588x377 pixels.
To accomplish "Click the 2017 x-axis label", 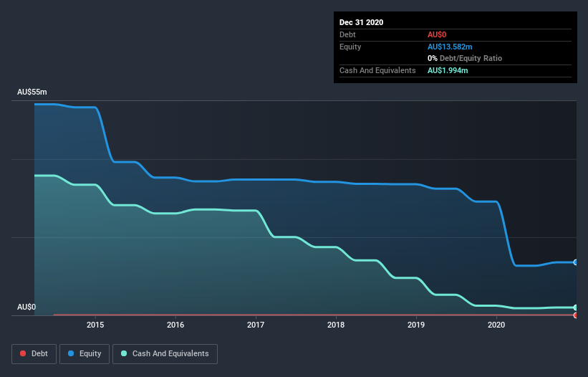I will 256,325.
